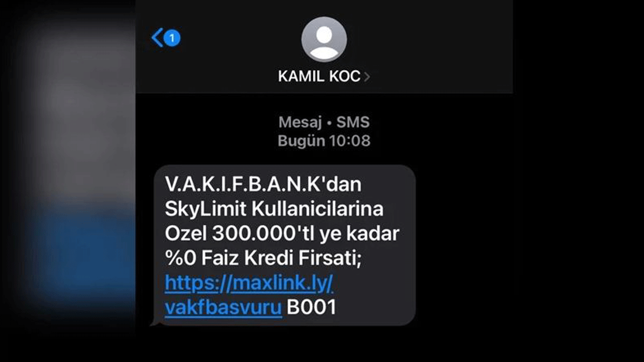The image size is (644, 362).
Task: Expand the chevron beside KAMIL KOC
Action: (367, 77)
